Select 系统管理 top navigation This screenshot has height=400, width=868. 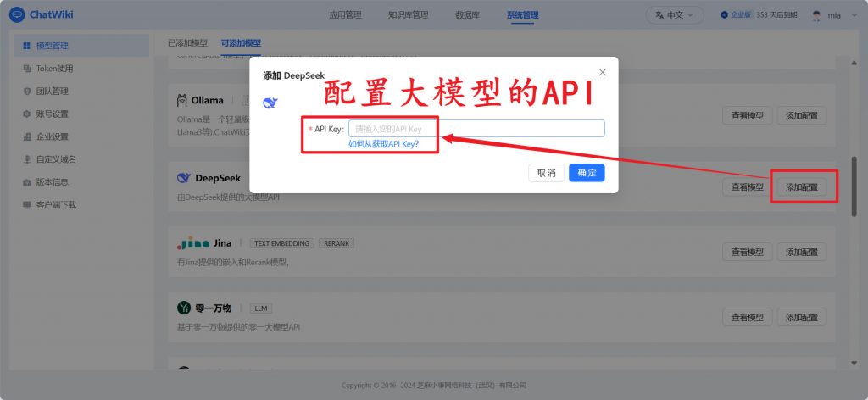522,15
